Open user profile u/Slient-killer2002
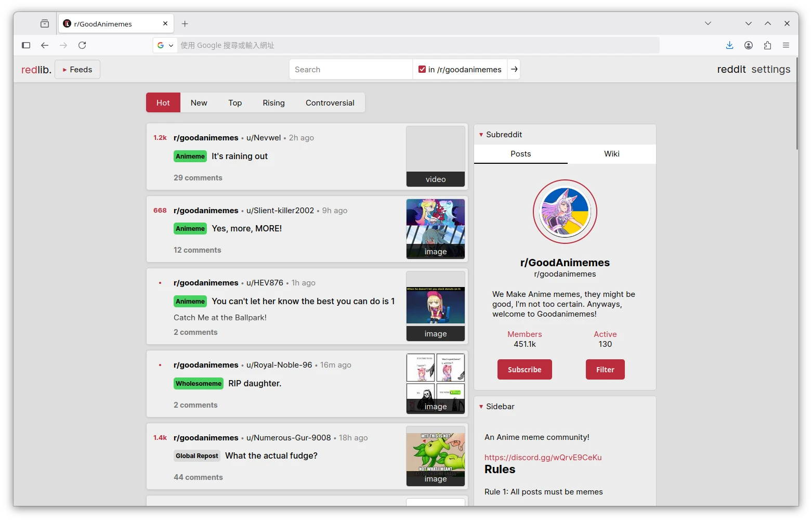This screenshot has width=812, height=521. pos(280,211)
